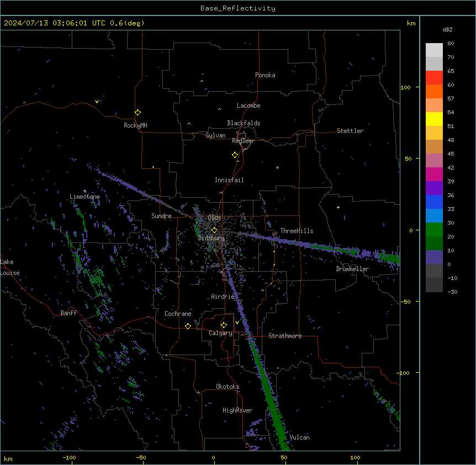Click the Stettler city label
The width and height of the screenshot is (476, 465).
[350, 131]
